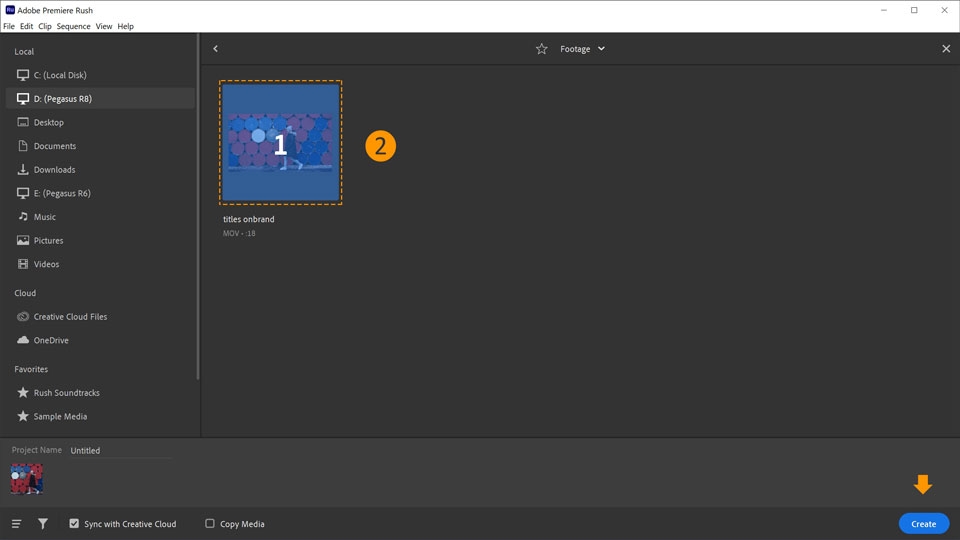Click the star icon beside Sample Media
Viewport: 960px width, 540px height.
tap(23, 416)
